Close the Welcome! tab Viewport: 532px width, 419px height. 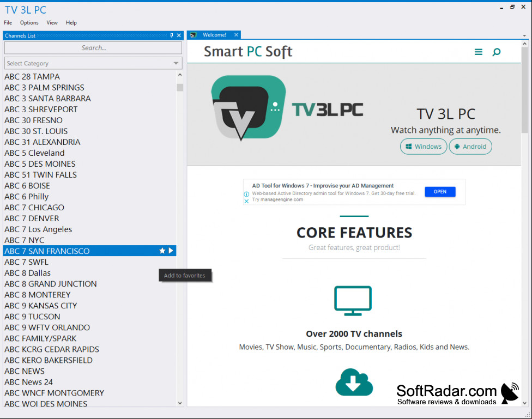tap(236, 35)
